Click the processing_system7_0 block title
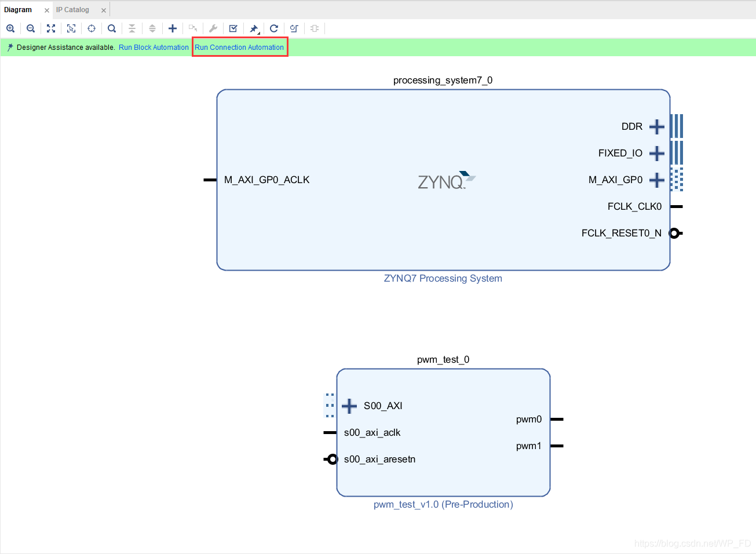The width and height of the screenshot is (756, 554). (443, 80)
